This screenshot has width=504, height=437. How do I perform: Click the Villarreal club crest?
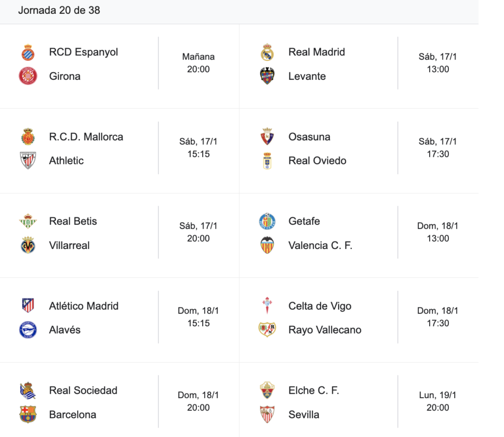[28, 245]
